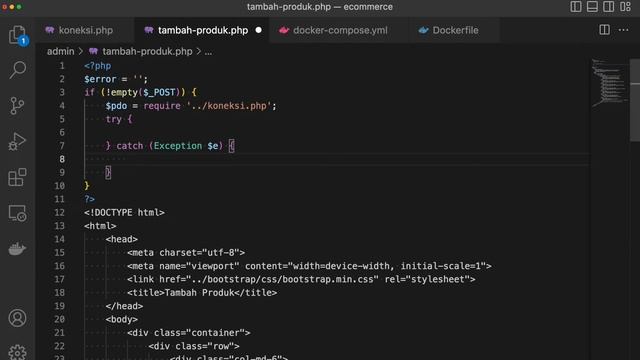The width and height of the screenshot is (640, 360).
Task: Open the Accounts menu
Action: pos(17,318)
